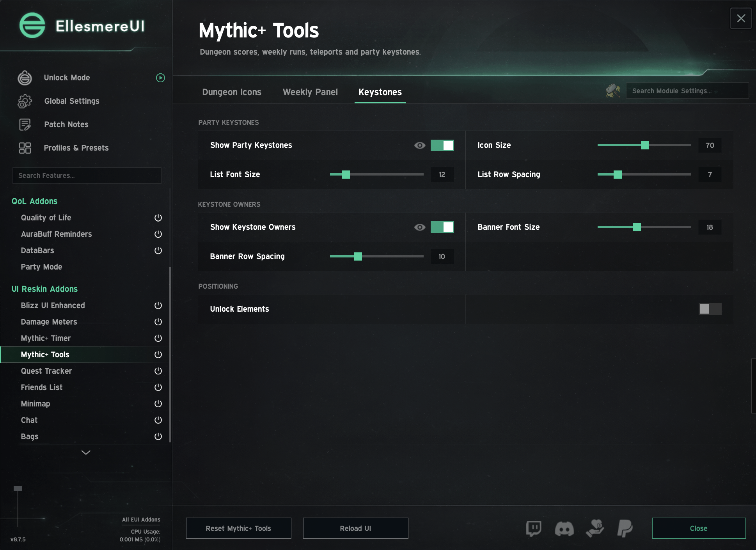Click the eye icon for Show Party Keystones
Viewport: 756px width, 550px height.
(x=420, y=145)
